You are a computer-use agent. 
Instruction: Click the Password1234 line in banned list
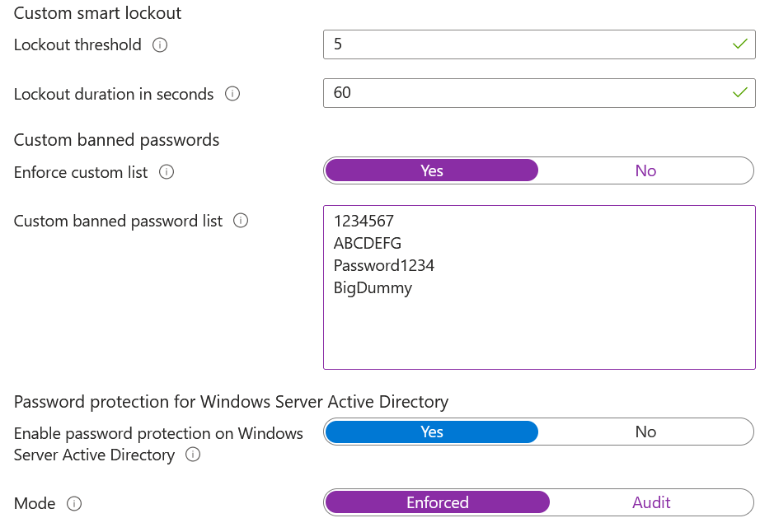[x=383, y=266]
